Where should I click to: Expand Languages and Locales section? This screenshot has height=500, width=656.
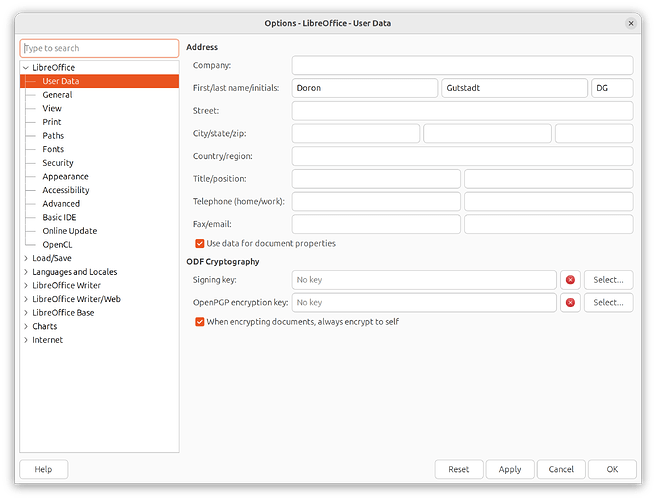pyautogui.click(x=26, y=272)
